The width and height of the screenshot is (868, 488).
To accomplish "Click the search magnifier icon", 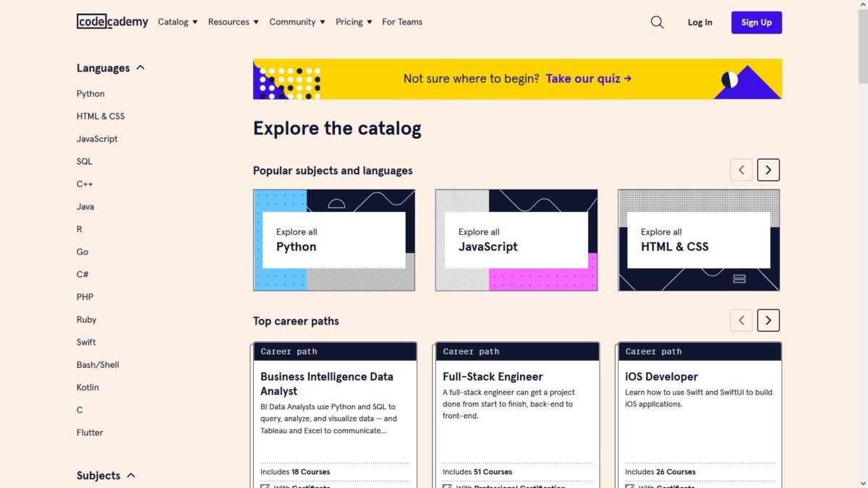I will point(657,22).
